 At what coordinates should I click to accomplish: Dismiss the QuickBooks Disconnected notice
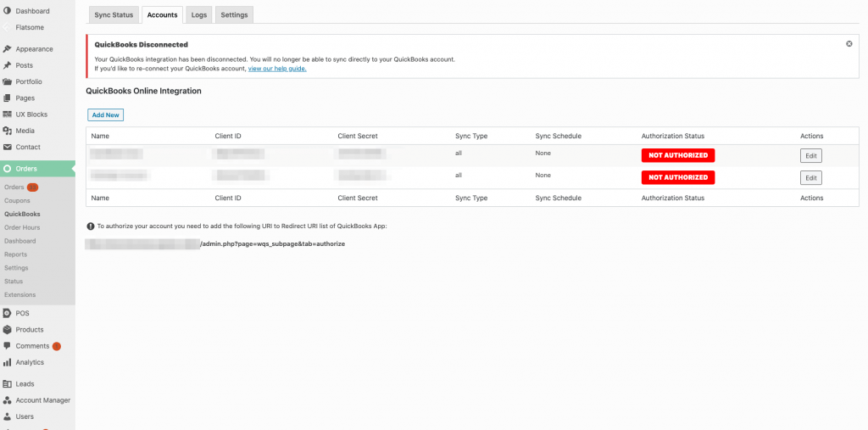point(849,44)
